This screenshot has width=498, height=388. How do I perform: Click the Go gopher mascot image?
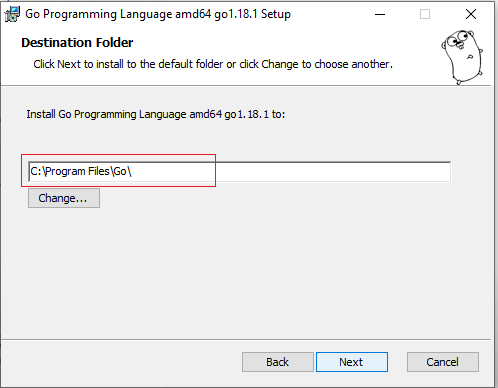coord(462,57)
